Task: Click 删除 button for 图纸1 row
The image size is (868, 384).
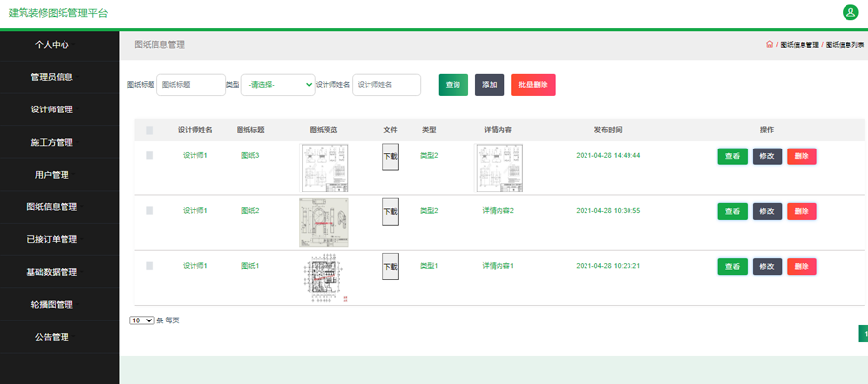Action: 802,266
